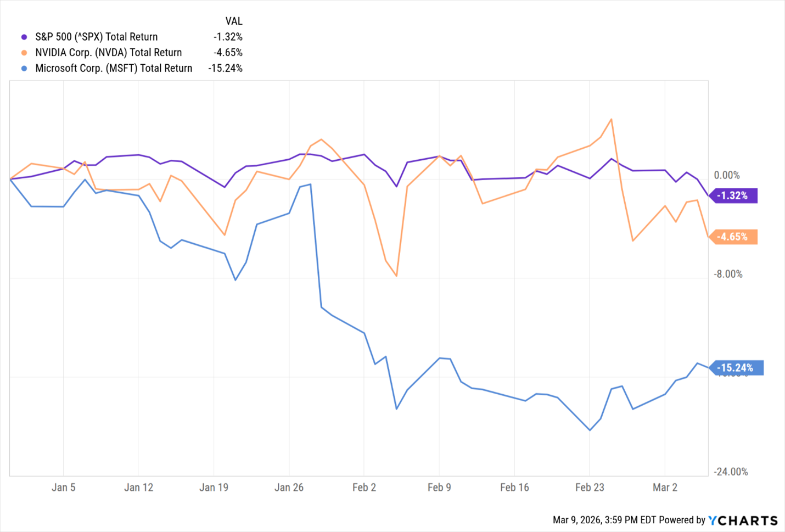The image size is (785, 532).
Task: Click the -15.24% value in the legend table
Action: (225, 69)
